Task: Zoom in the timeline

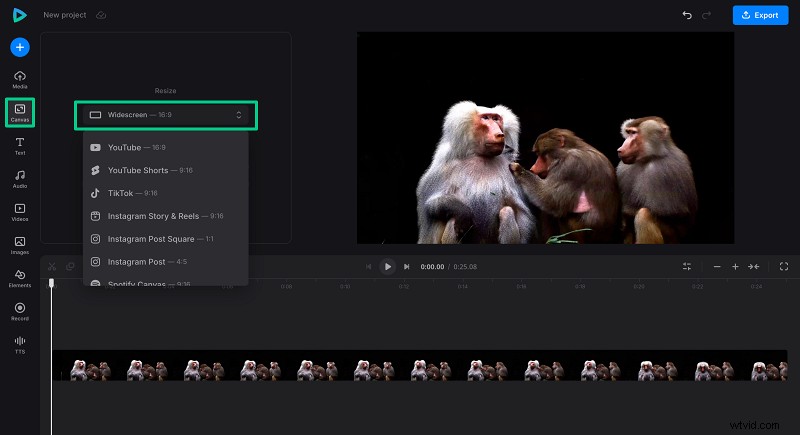Action: click(735, 267)
